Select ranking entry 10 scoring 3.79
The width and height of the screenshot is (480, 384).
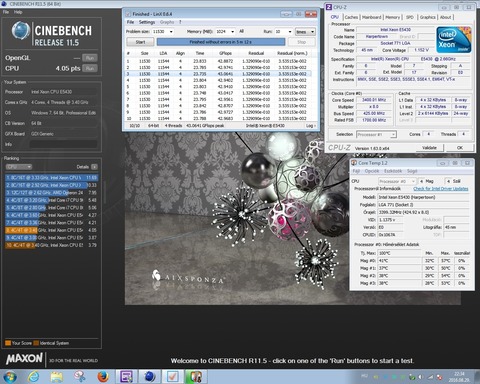[x=51, y=245]
